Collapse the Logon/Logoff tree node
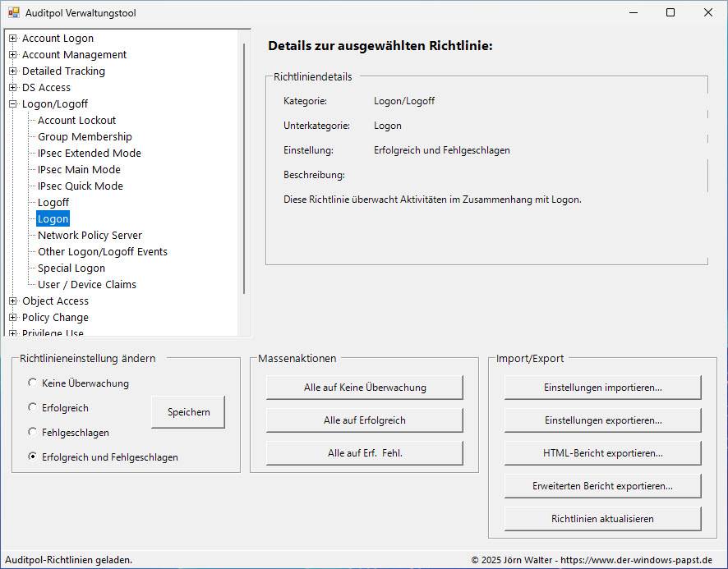728x569 pixels. (13, 104)
